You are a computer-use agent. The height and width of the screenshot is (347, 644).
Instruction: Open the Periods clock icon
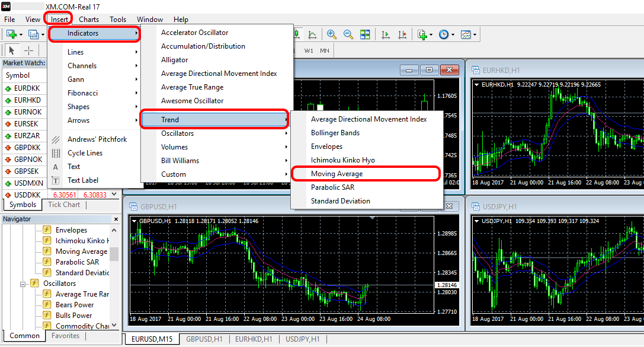[x=444, y=34]
